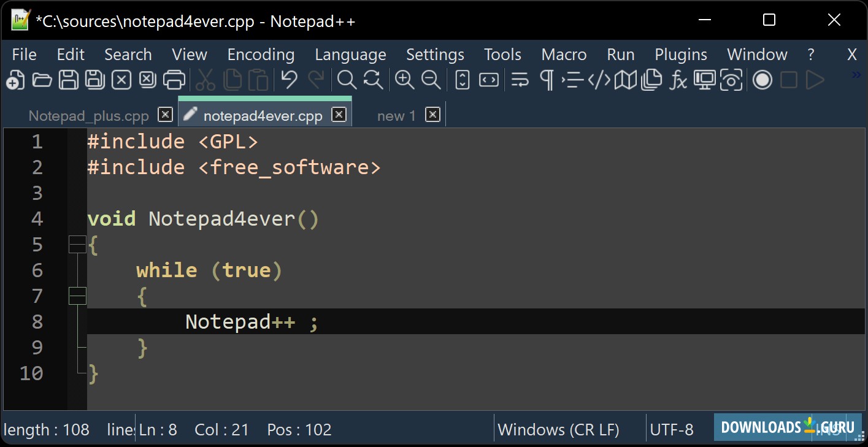Toggle synchronize vertical scrolling

tap(463, 80)
